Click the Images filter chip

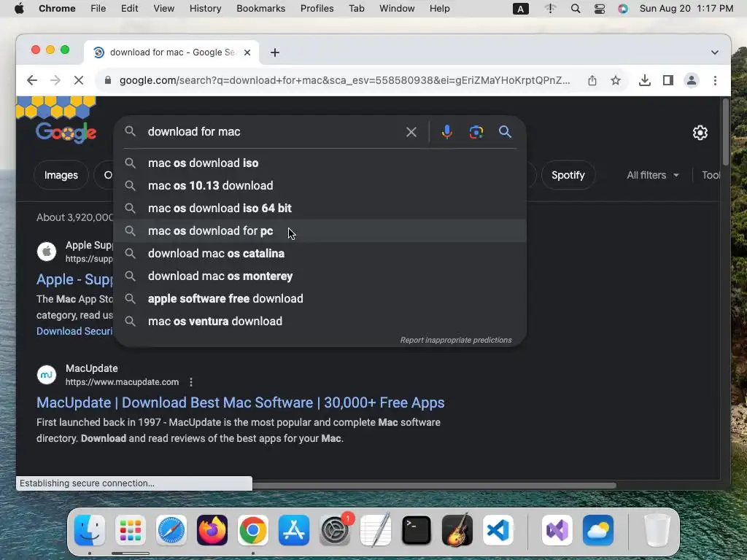[x=61, y=175]
